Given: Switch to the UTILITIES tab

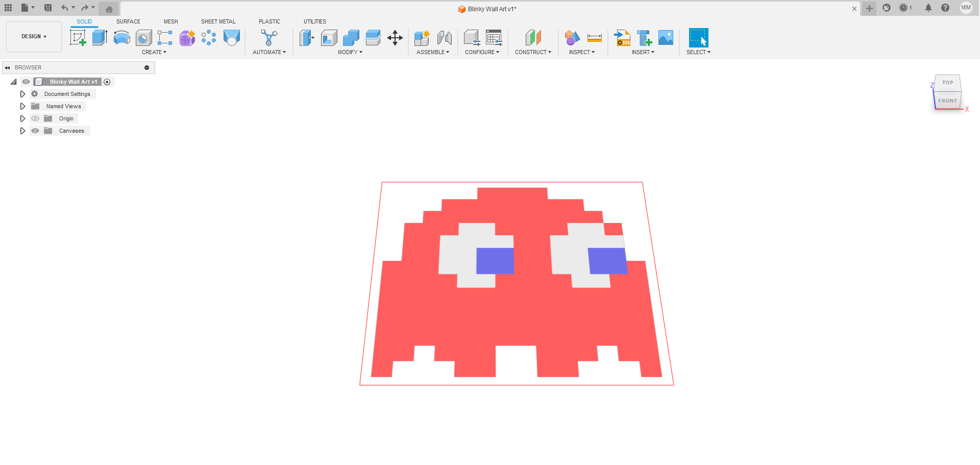Looking at the screenshot, I should coord(315,21).
